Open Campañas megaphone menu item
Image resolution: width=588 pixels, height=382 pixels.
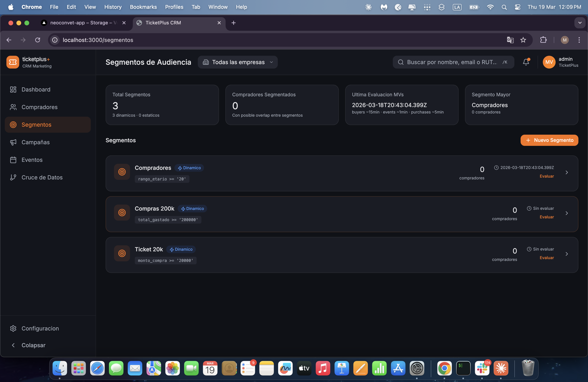(35, 142)
